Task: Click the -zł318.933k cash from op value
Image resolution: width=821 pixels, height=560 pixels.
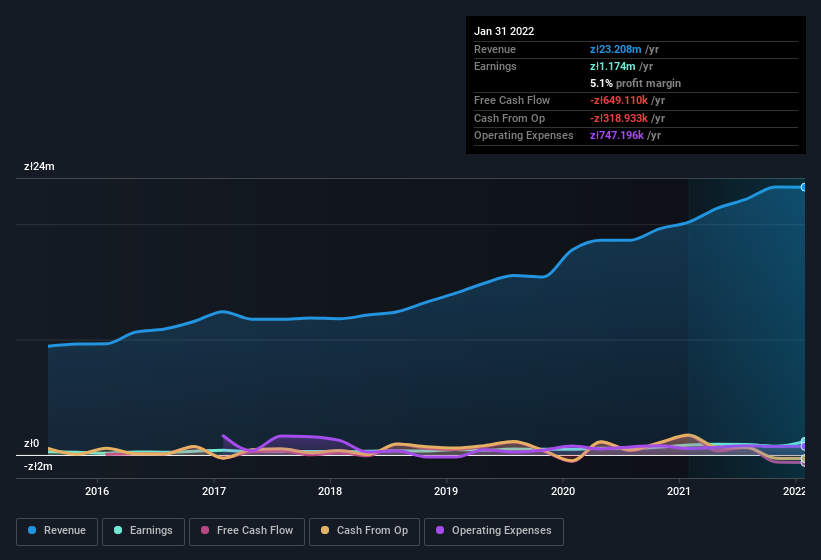Action: (619, 118)
